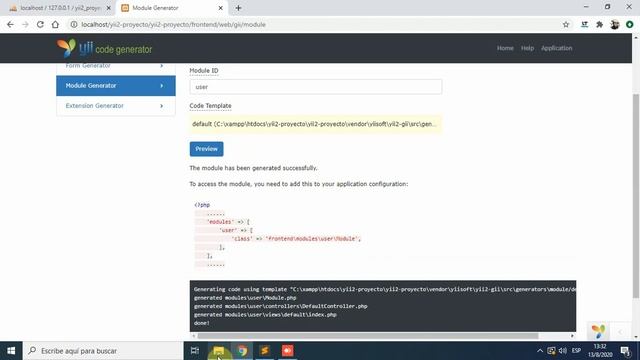This screenshot has height=360, width=640.
Task: Open a new browser tab
Action: [x=238, y=8]
